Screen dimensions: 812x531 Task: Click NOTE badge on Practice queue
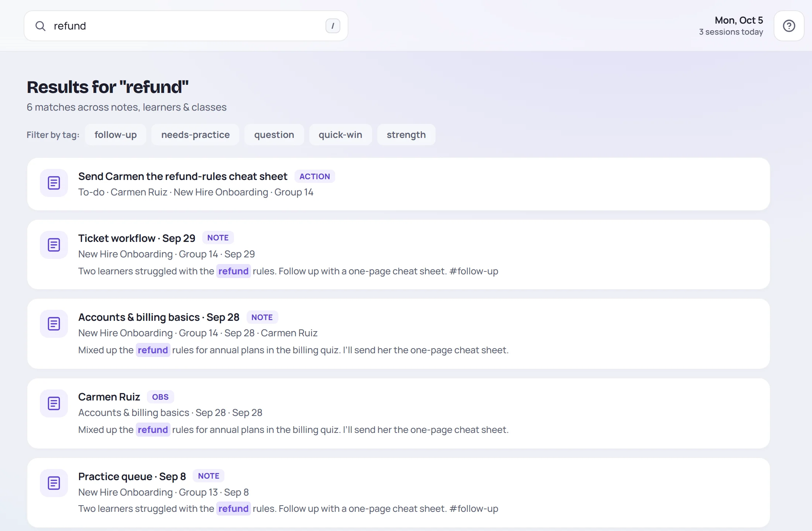tap(209, 476)
